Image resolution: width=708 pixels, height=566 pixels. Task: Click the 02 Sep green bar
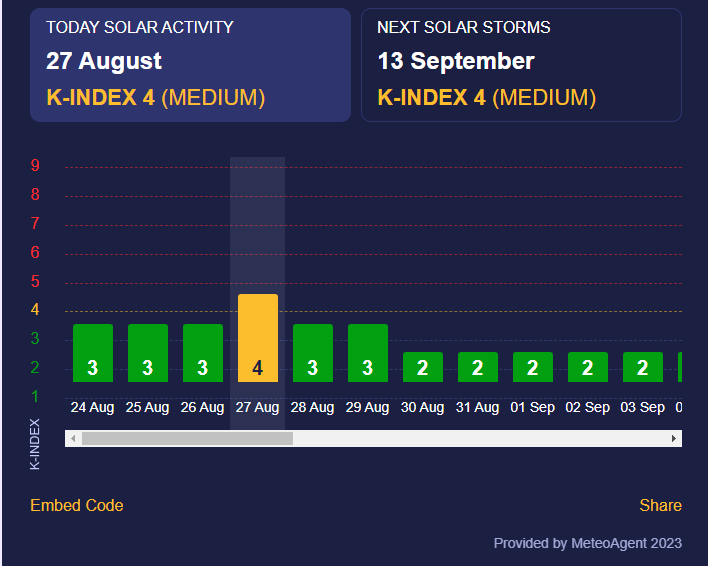pyautogui.click(x=588, y=367)
